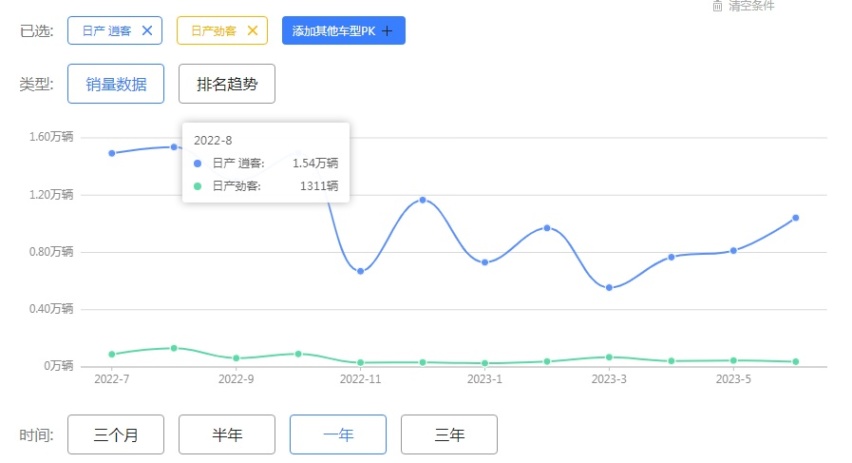The height and width of the screenshot is (463, 852).
Task: Click 逍客 peak point at 2022-12
Action: [423, 200]
